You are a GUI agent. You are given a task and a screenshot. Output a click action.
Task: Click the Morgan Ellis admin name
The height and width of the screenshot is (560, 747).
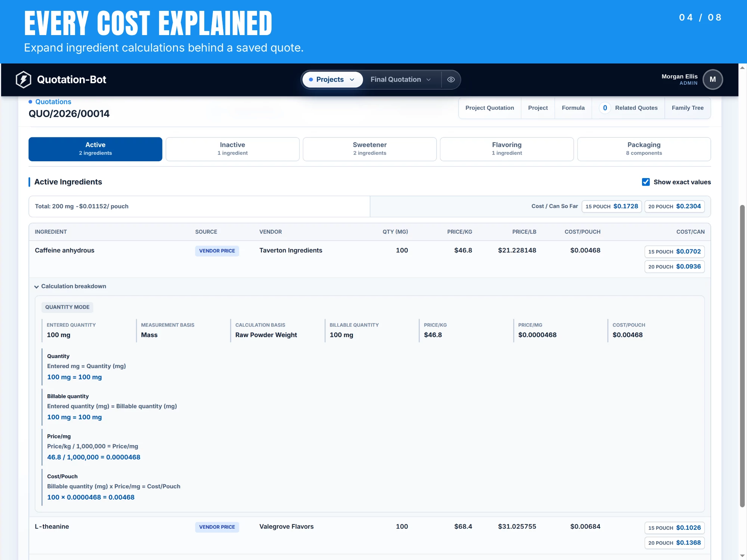pos(679,77)
